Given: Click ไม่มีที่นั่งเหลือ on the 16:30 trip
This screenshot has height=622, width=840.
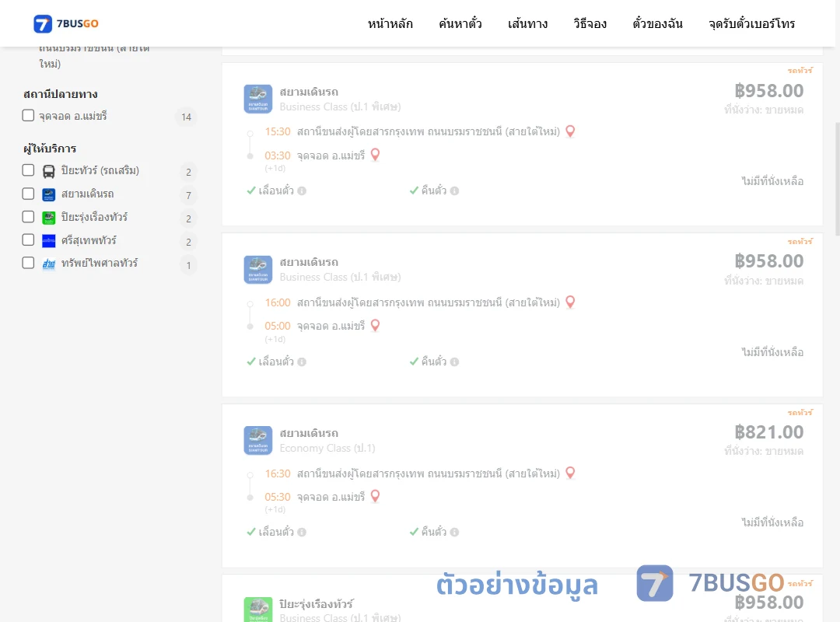Looking at the screenshot, I should 772,522.
